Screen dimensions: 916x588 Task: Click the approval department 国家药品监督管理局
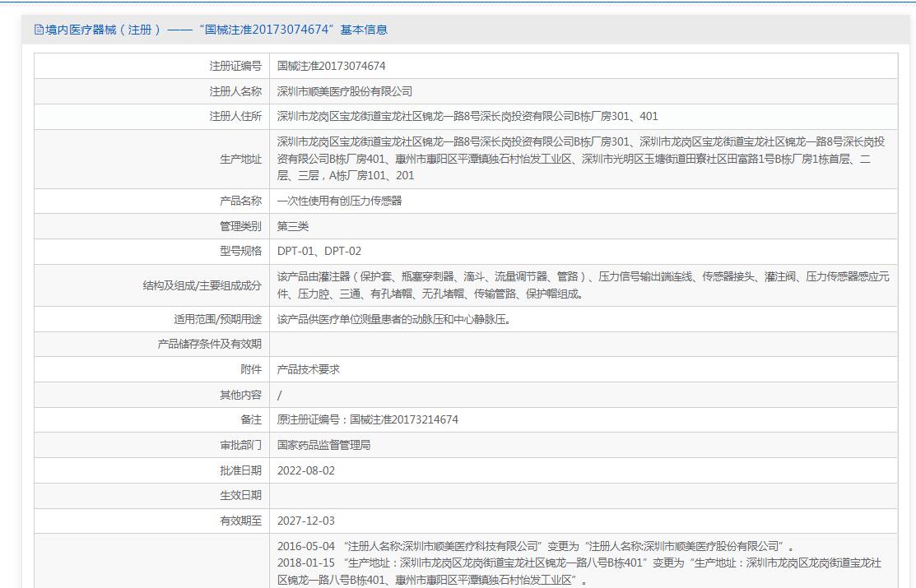point(323,445)
